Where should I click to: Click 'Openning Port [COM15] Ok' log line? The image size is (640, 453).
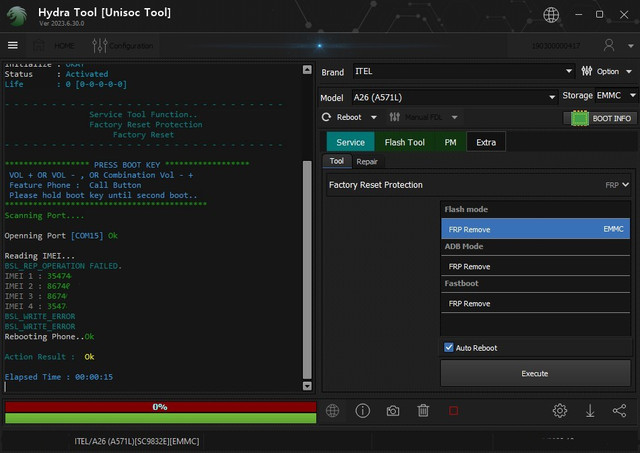point(61,235)
